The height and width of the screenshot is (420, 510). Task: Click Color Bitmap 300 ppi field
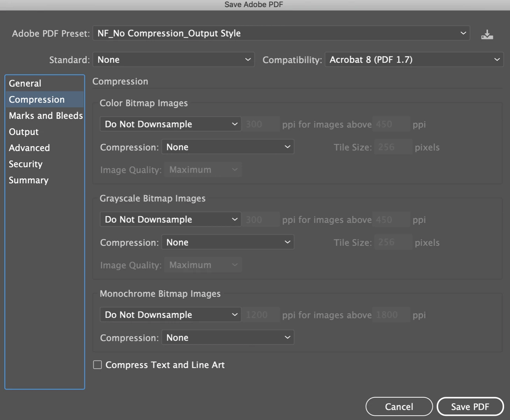pyautogui.click(x=261, y=124)
